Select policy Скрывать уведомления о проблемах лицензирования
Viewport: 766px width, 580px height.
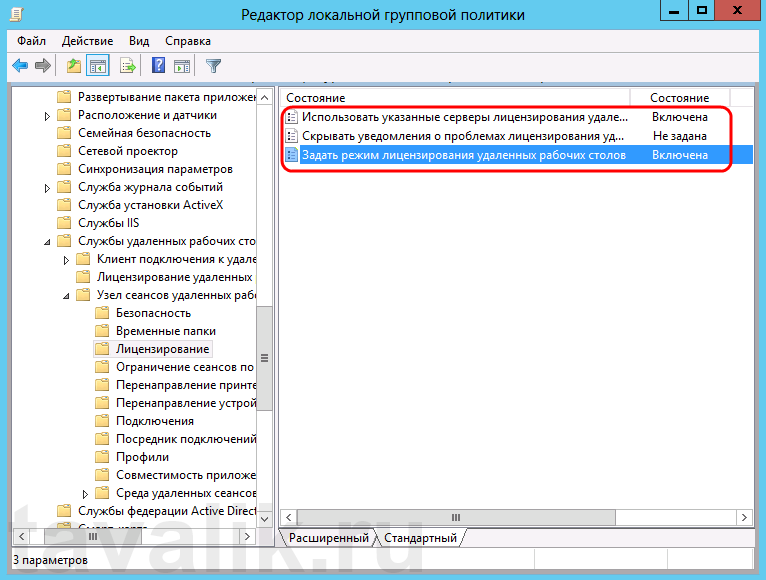464,136
